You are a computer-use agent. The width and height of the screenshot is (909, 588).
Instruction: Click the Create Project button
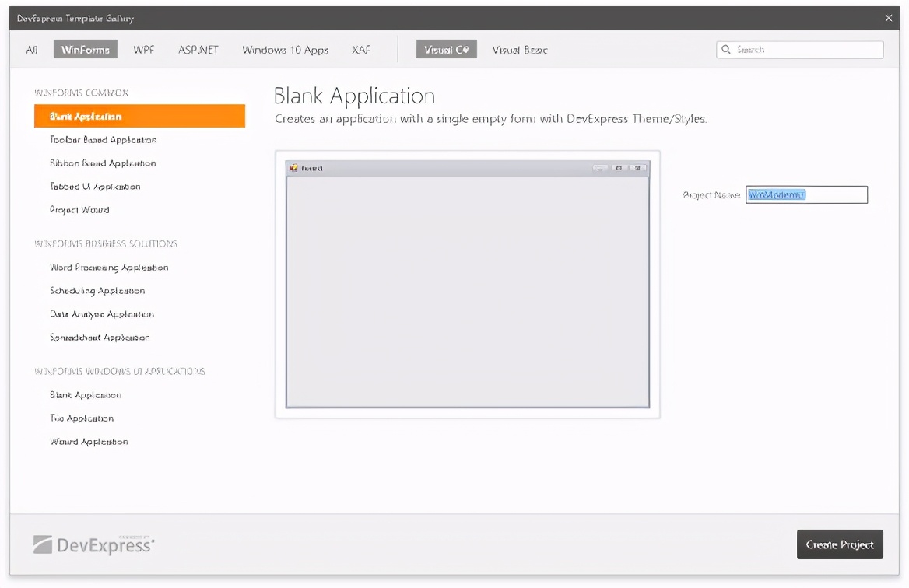coord(840,544)
